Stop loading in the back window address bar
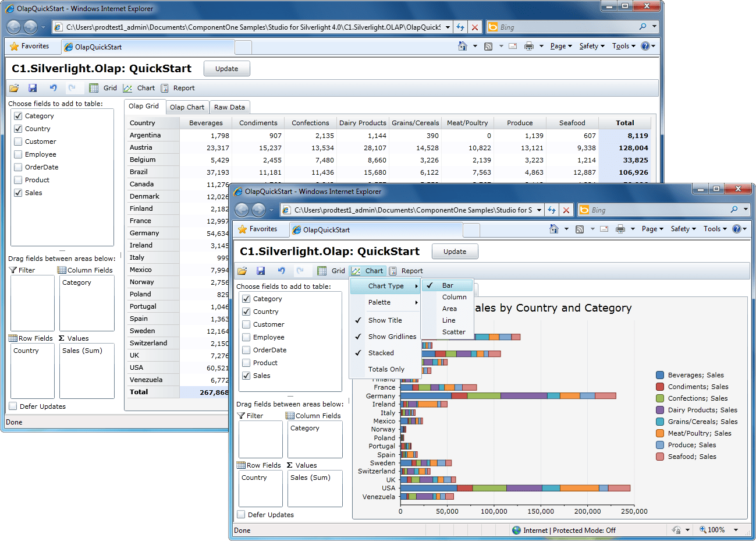The height and width of the screenshot is (541, 756). pyautogui.click(x=475, y=27)
